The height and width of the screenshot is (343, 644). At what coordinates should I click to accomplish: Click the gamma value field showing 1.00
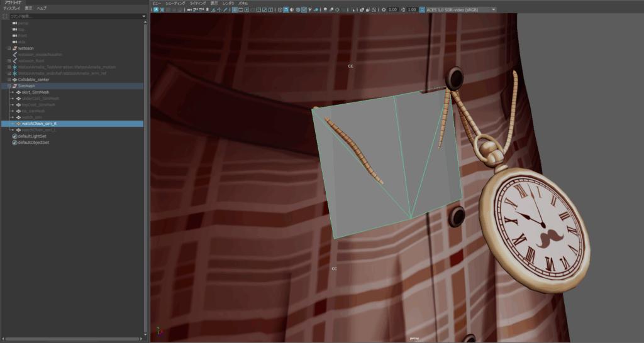pyautogui.click(x=412, y=9)
